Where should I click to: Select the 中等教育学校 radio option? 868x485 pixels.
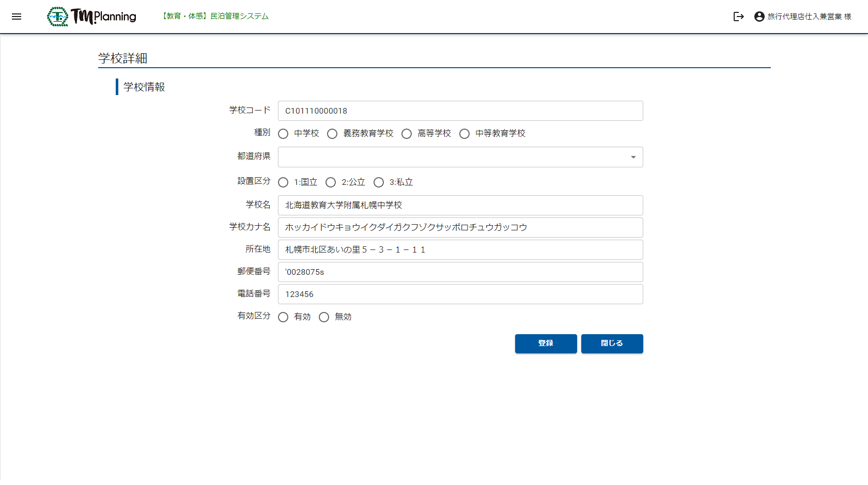click(464, 134)
